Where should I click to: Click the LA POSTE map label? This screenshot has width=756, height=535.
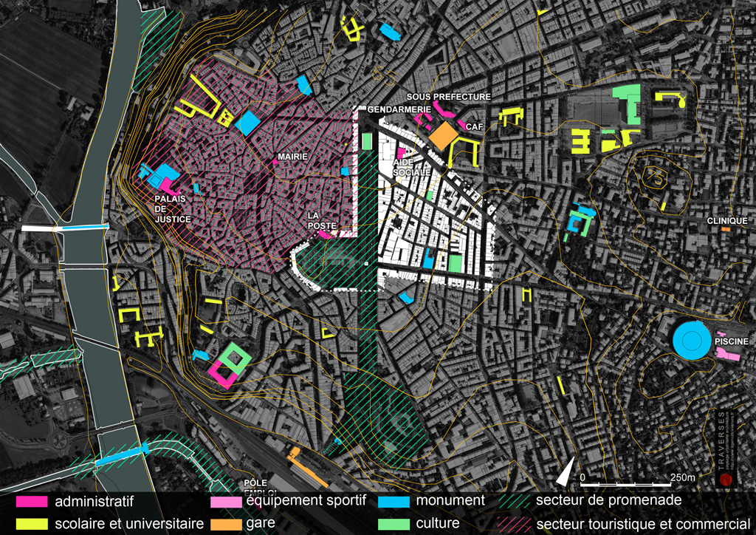[x=322, y=221]
